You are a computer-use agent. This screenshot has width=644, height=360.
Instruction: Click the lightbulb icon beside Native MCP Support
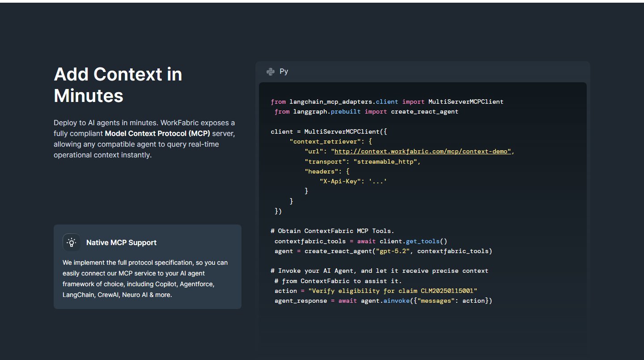click(72, 242)
